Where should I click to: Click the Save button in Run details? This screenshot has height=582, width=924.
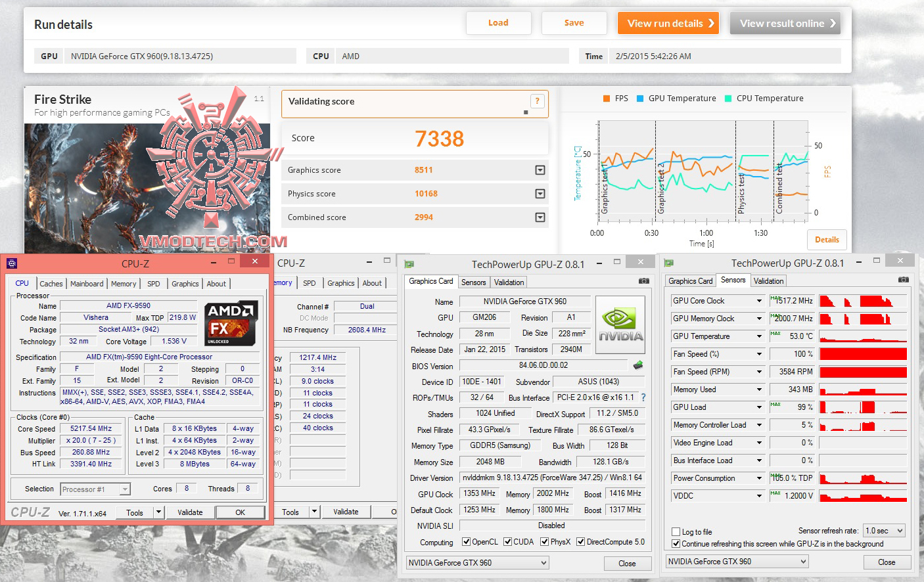[574, 23]
